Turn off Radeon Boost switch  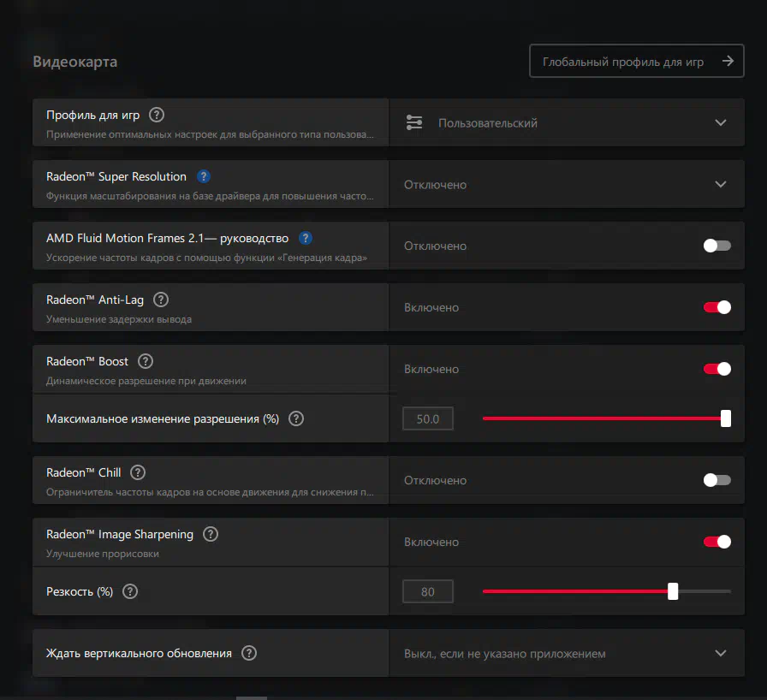pos(717,369)
